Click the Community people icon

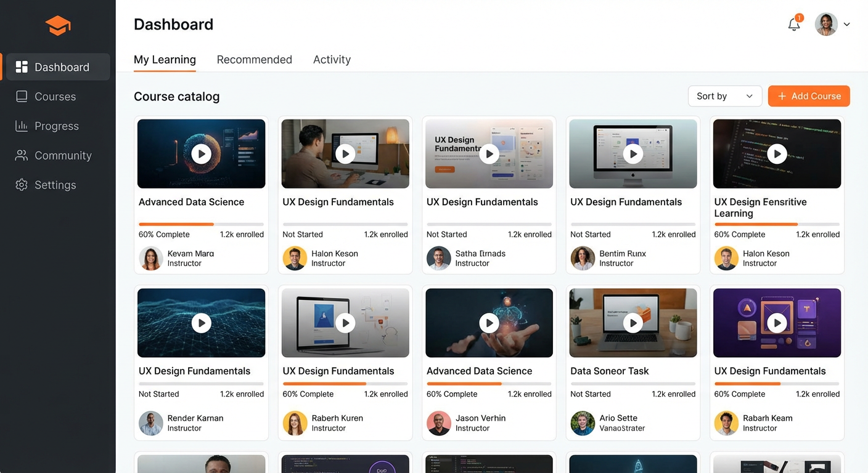[x=22, y=156]
